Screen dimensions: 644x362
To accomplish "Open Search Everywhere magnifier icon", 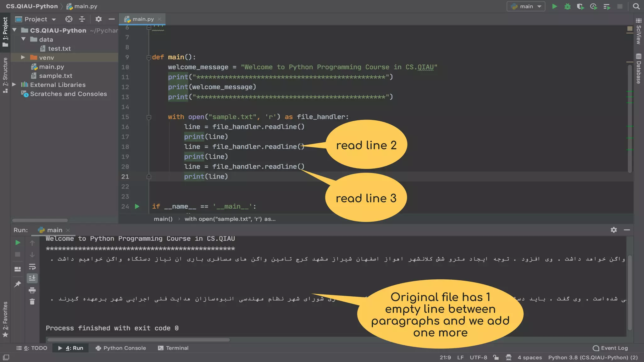I will [x=636, y=6].
